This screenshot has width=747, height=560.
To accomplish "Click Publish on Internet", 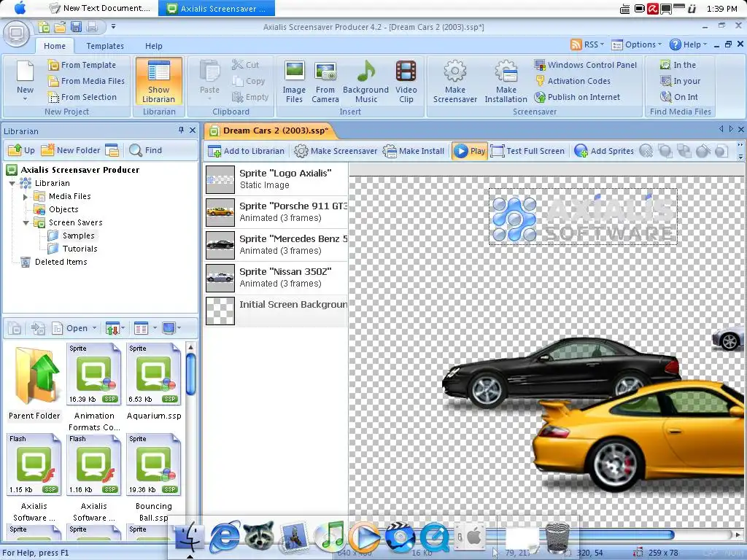I will coord(578,97).
